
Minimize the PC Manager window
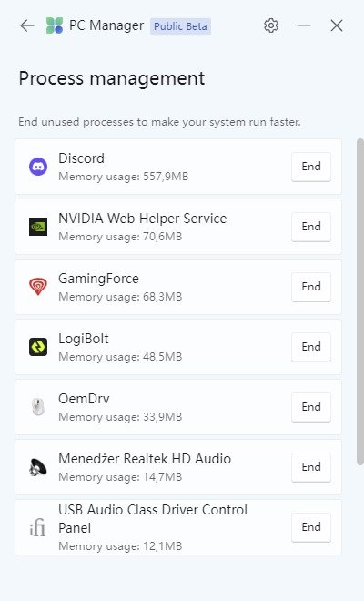pyautogui.click(x=304, y=25)
